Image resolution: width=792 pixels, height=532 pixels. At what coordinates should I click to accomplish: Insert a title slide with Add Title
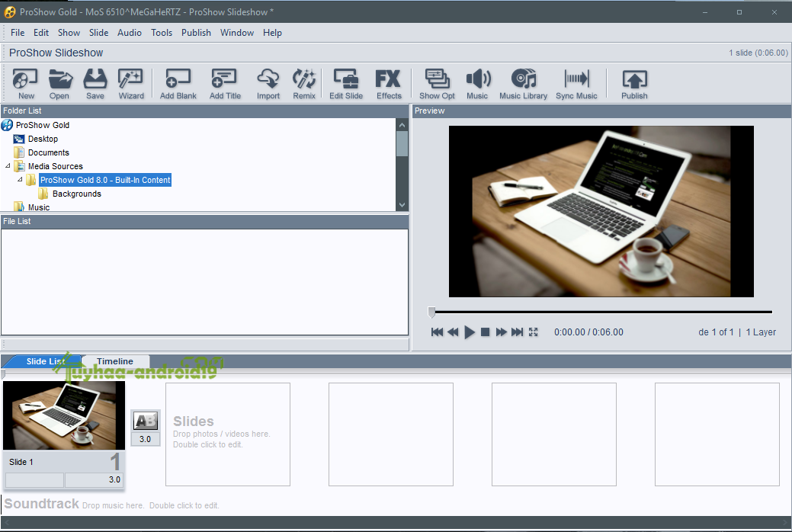(225, 84)
